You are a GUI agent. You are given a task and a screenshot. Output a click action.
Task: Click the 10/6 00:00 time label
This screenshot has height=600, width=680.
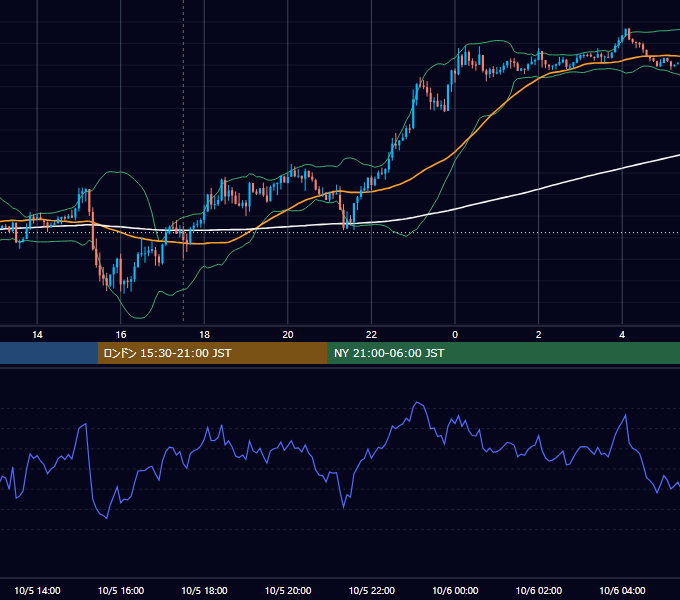coord(455,590)
